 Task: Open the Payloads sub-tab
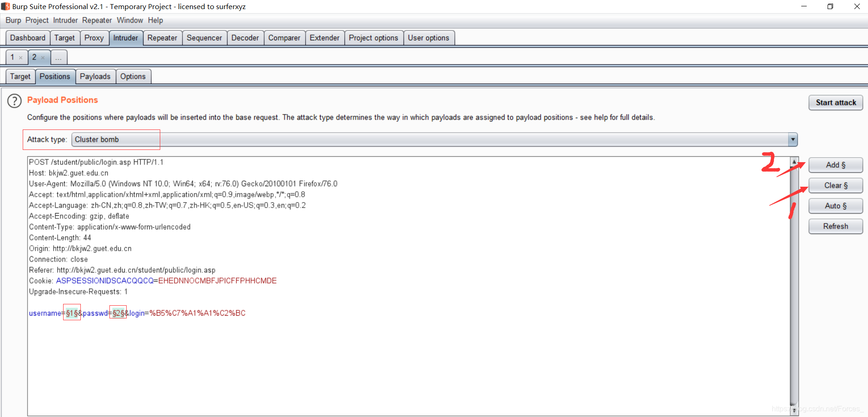(x=95, y=76)
